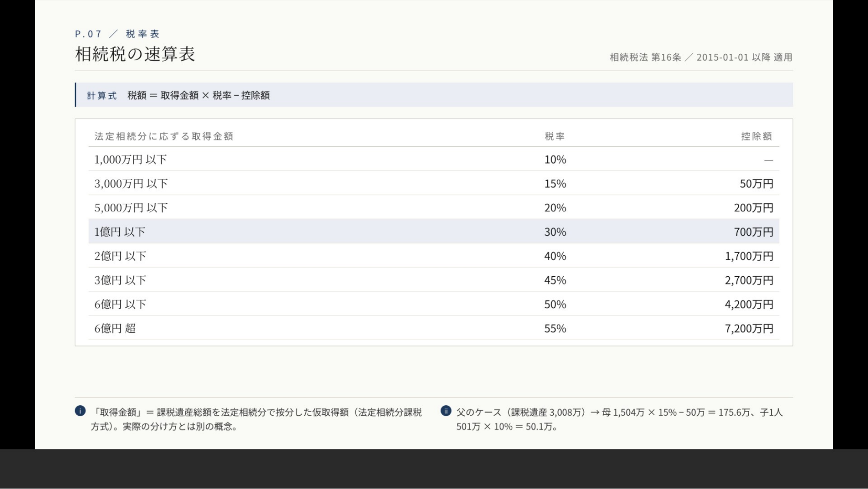The image size is (868, 489).
Task: Click the 父のケース example footnote text
Action: pyautogui.click(x=619, y=419)
